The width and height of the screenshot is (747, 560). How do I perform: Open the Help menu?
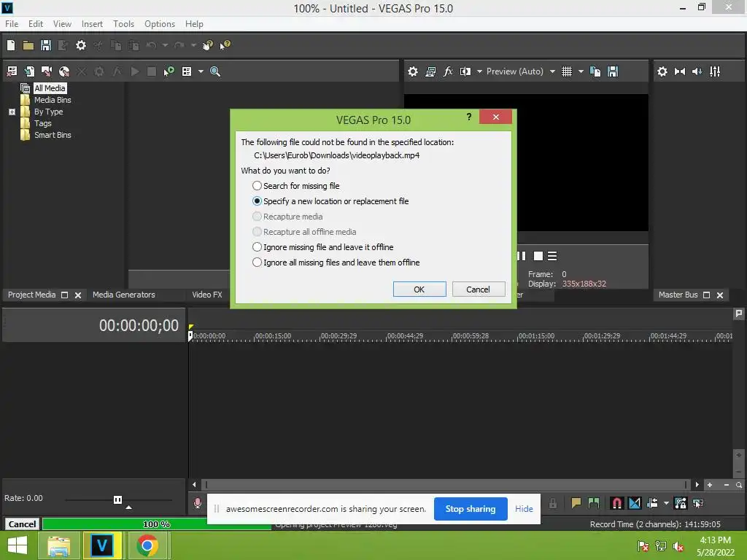coord(194,24)
